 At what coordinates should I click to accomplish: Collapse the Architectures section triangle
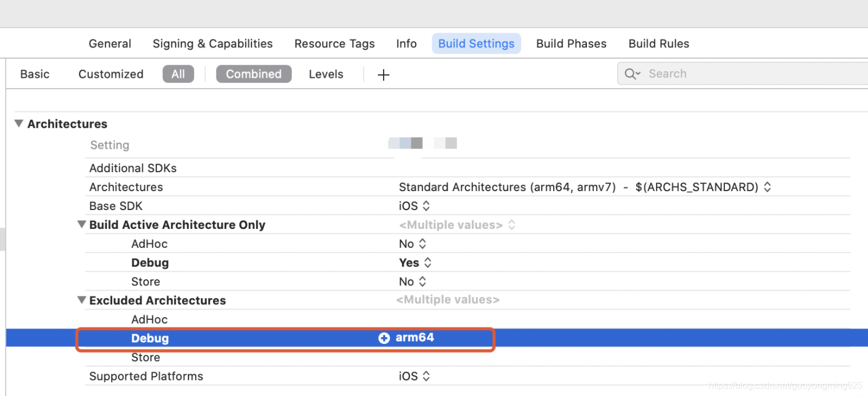click(18, 123)
